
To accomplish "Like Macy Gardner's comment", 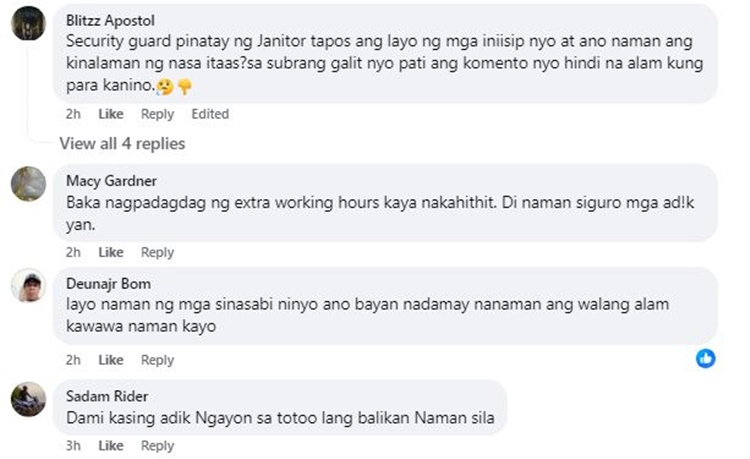I will click(111, 252).
